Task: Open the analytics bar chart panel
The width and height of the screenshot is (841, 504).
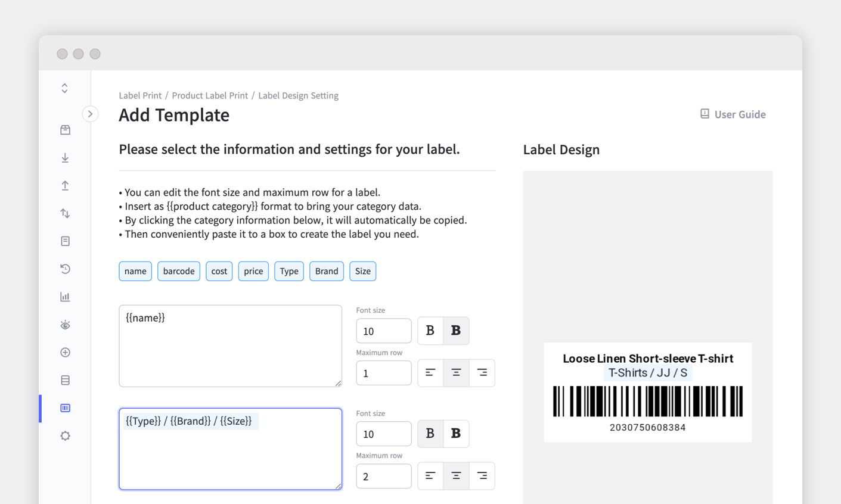Action: pyautogui.click(x=64, y=297)
